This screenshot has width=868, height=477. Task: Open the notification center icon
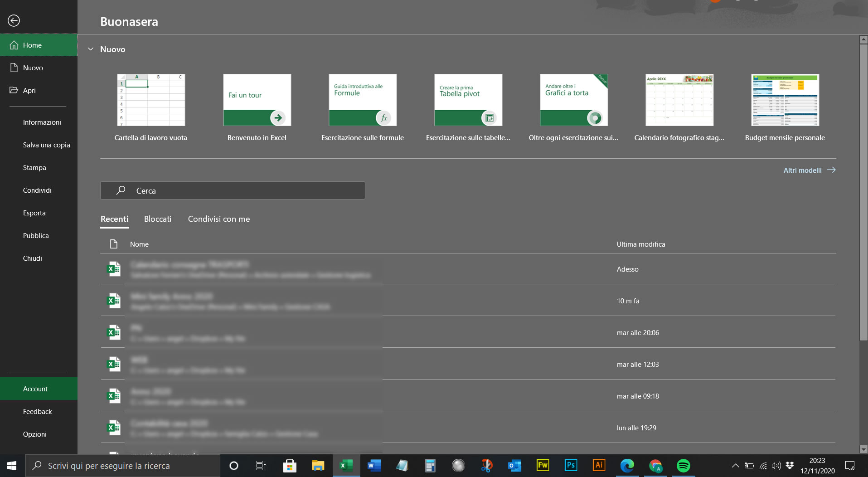pyautogui.click(x=850, y=466)
